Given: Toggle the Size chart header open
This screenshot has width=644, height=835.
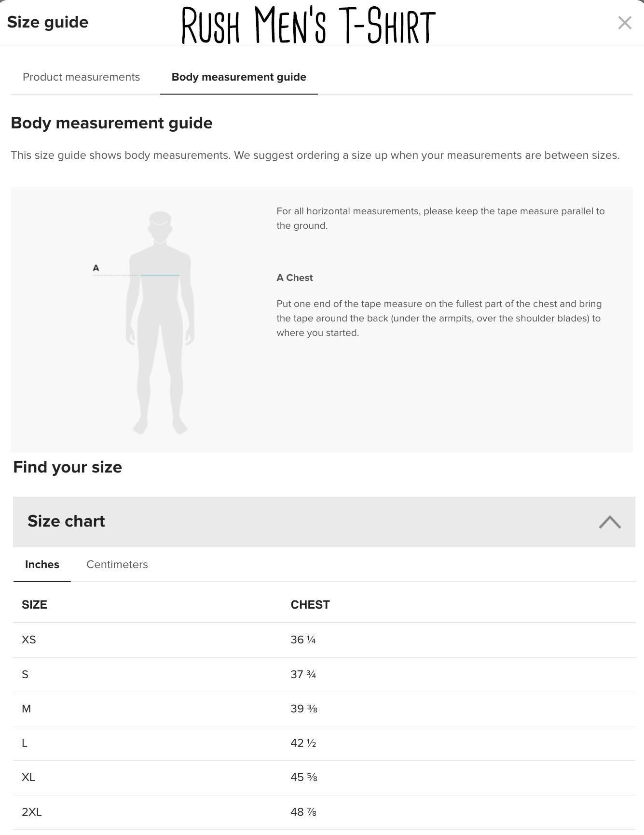Looking at the screenshot, I should 66,521.
